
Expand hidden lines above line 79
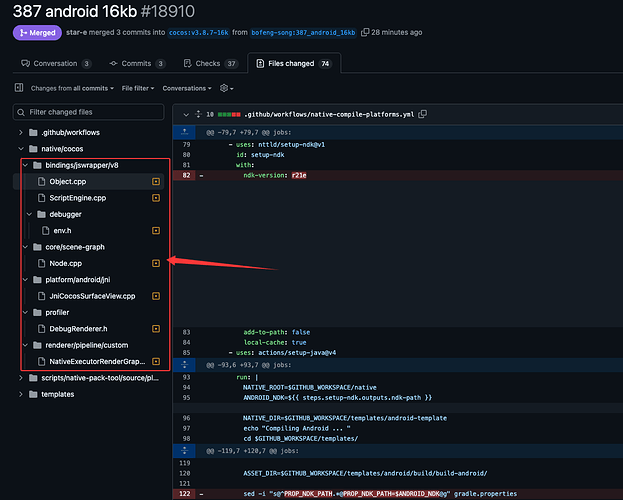184,132
